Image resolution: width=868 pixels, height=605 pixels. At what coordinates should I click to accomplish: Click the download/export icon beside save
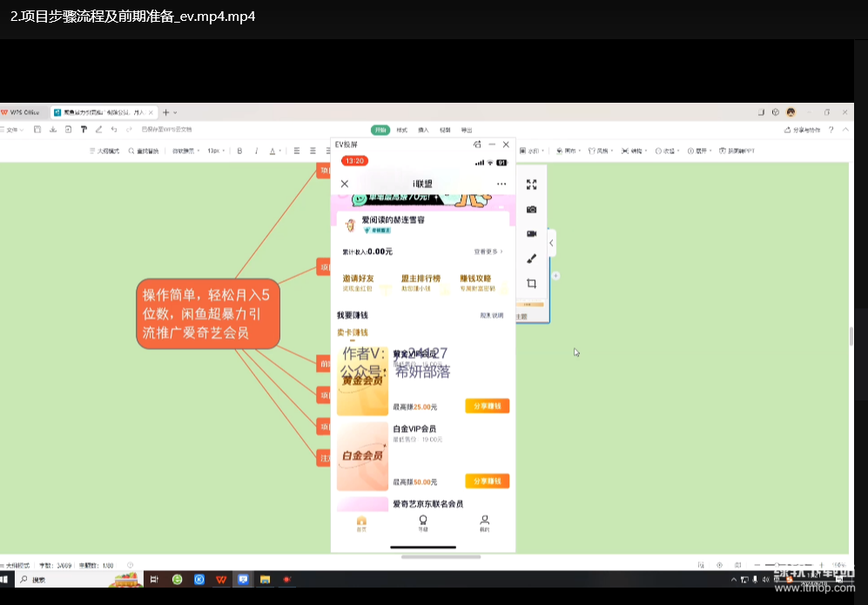52,130
